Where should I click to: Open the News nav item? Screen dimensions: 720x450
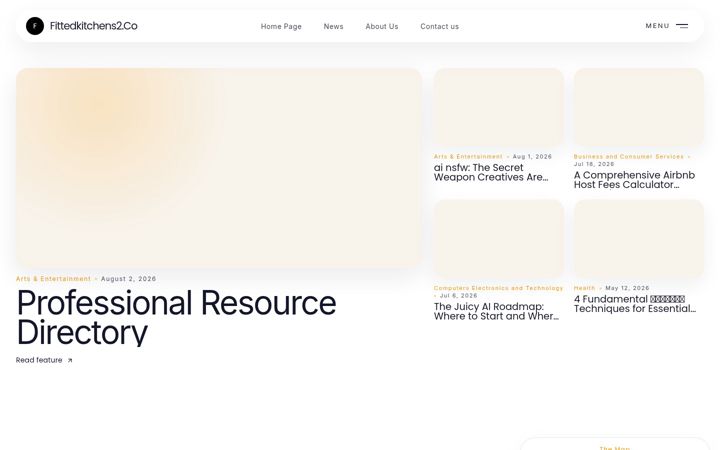tap(333, 27)
